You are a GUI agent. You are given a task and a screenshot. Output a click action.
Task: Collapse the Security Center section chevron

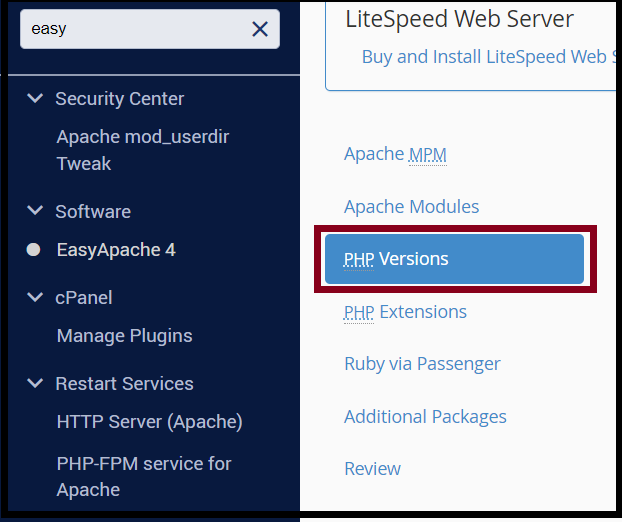(x=35, y=98)
